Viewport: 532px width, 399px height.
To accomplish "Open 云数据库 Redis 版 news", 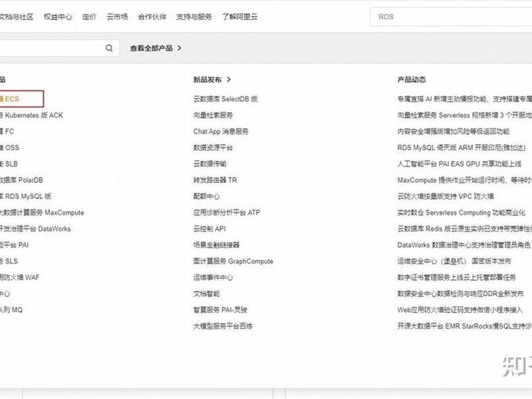I will point(464,229).
